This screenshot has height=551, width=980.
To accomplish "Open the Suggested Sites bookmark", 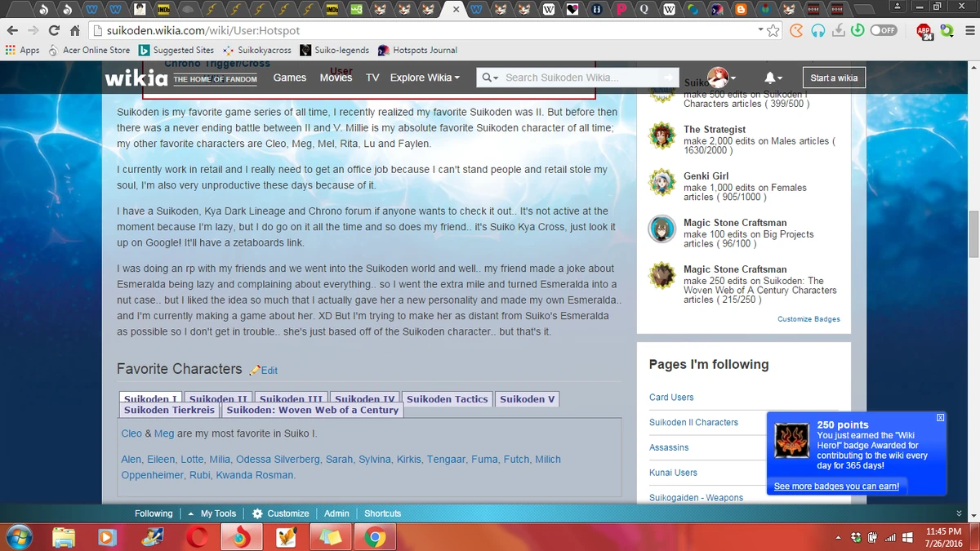I will (176, 50).
